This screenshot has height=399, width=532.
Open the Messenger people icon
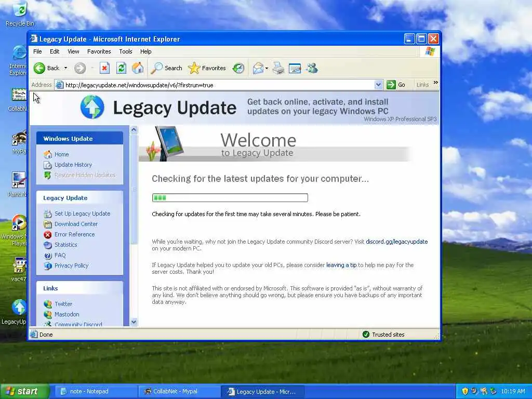pos(312,68)
